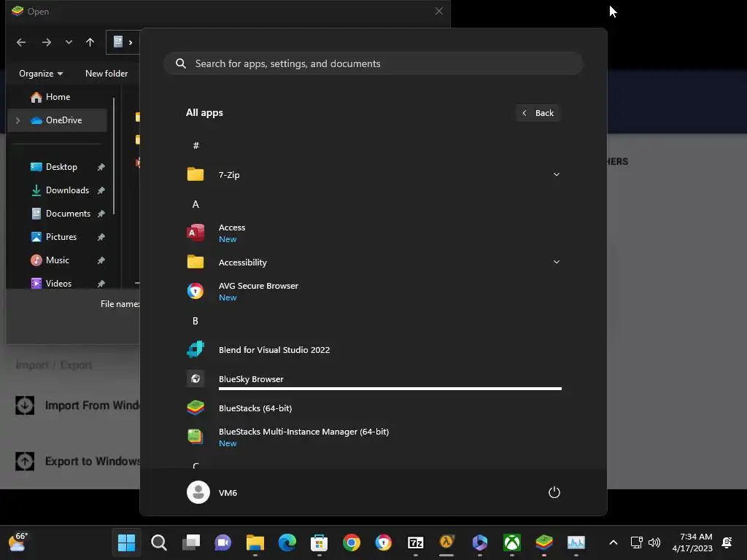Open 7-Zip from the taskbar
Viewport: 747px width, 560px height.
(x=415, y=542)
